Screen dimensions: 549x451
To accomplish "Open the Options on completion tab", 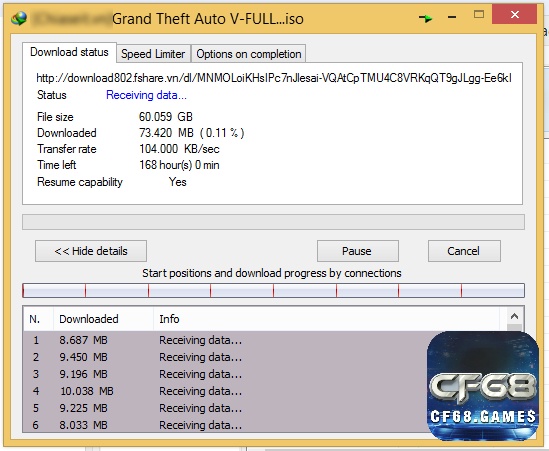I will [x=249, y=54].
